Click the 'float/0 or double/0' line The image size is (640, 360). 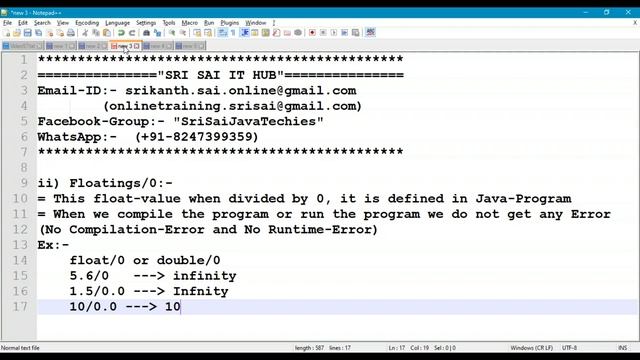point(145,260)
